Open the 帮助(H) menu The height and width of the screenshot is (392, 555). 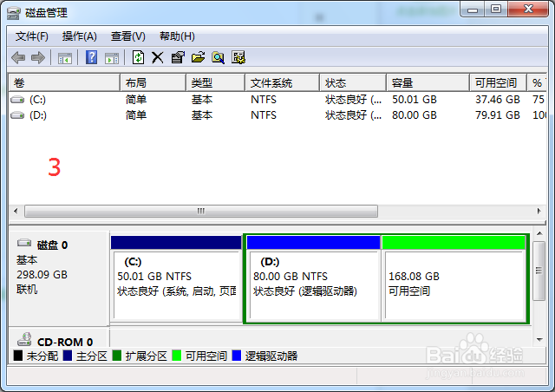tap(177, 36)
